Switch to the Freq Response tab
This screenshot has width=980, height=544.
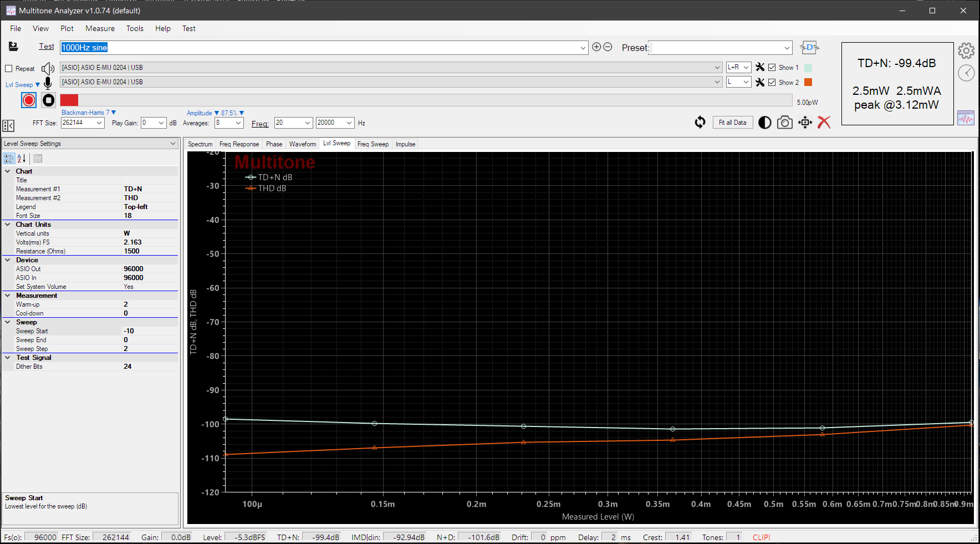(x=239, y=144)
